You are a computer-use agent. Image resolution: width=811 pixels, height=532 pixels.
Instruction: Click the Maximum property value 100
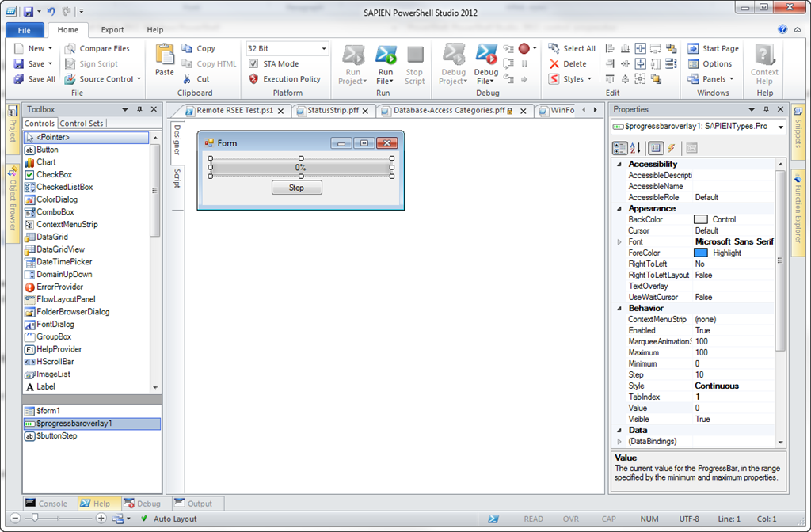pos(733,353)
